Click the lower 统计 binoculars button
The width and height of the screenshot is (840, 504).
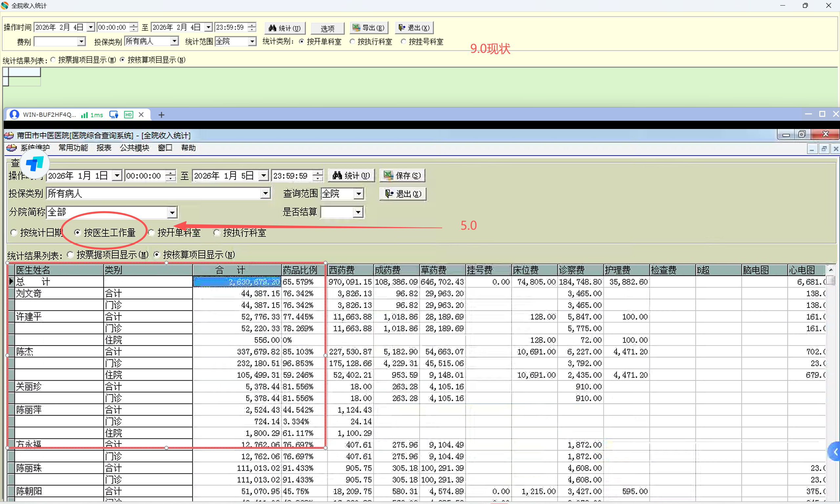351,176
